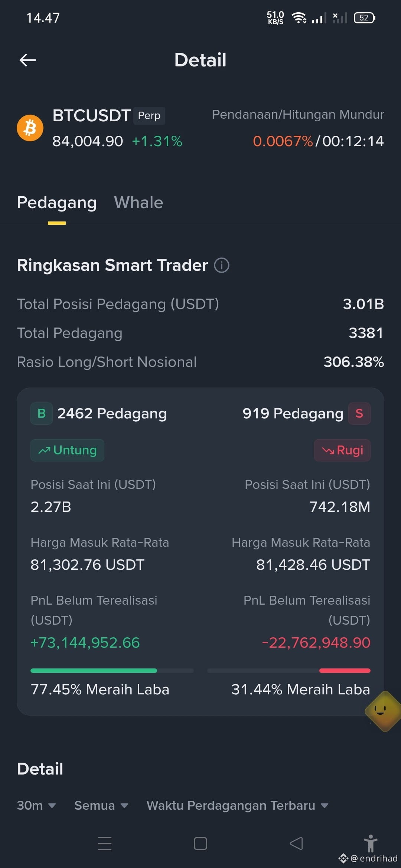Open the floating yellow smiley assistant
401x868 pixels.
pyautogui.click(x=382, y=711)
